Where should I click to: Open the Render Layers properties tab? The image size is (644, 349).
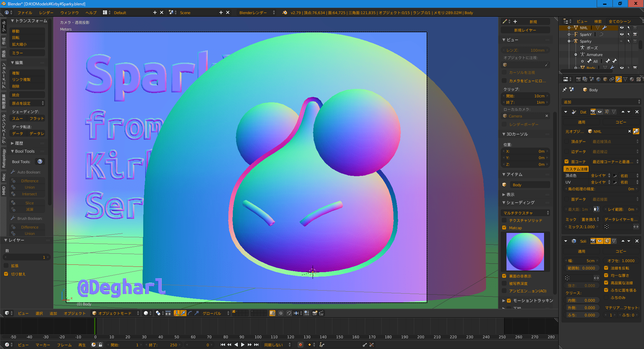585,79
